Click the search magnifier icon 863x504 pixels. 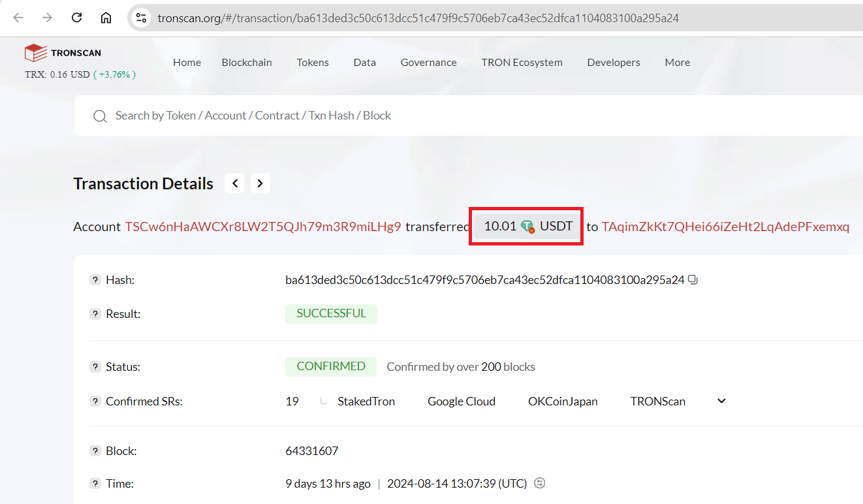click(100, 116)
